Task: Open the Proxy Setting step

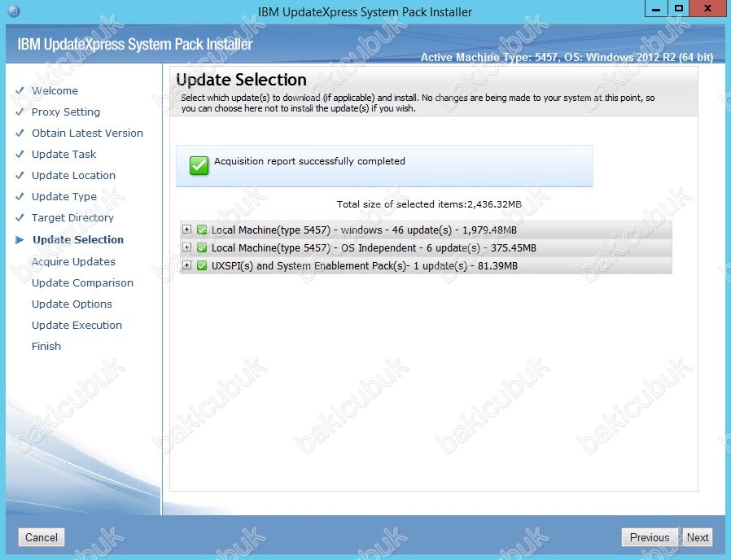Action: pos(66,112)
